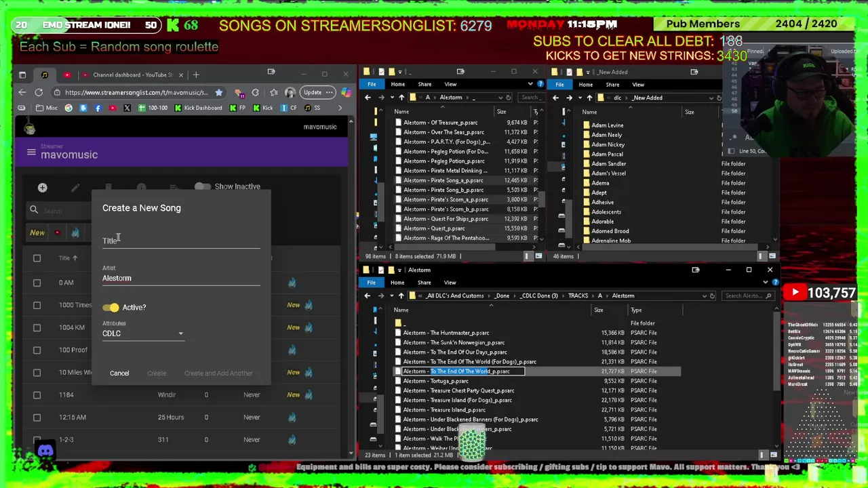868x488 pixels.
Task: Expand address history dropdown in bottom Explorer
Action: point(704,296)
